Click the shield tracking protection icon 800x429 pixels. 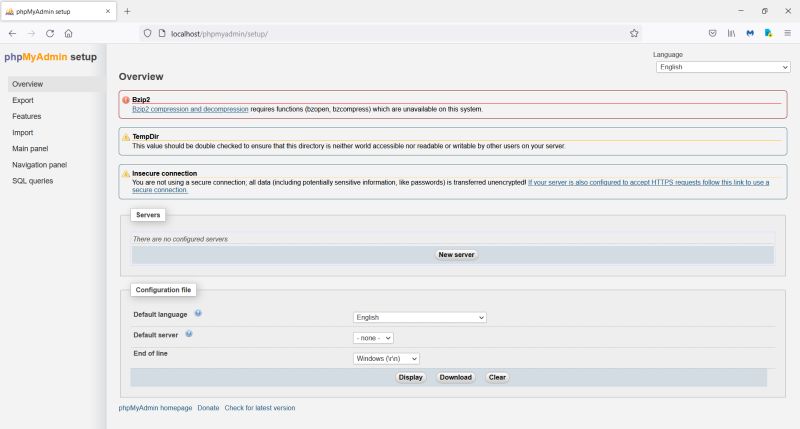[147, 34]
